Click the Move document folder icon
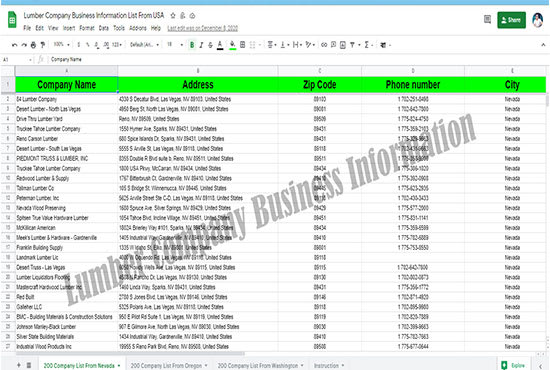Image resolution: width=550 pixels, height=370 pixels. (183, 15)
